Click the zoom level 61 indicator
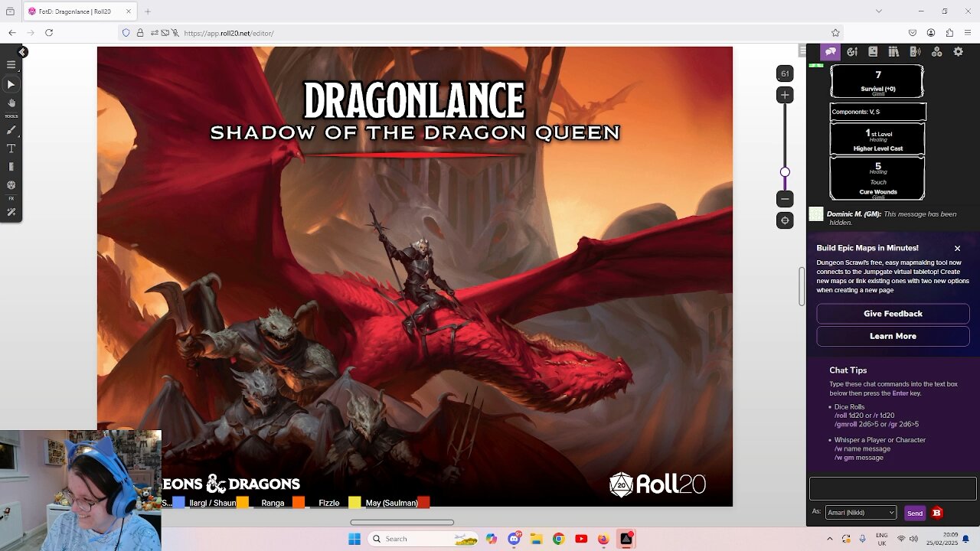This screenshot has height=551, width=980. coord(785,73)
